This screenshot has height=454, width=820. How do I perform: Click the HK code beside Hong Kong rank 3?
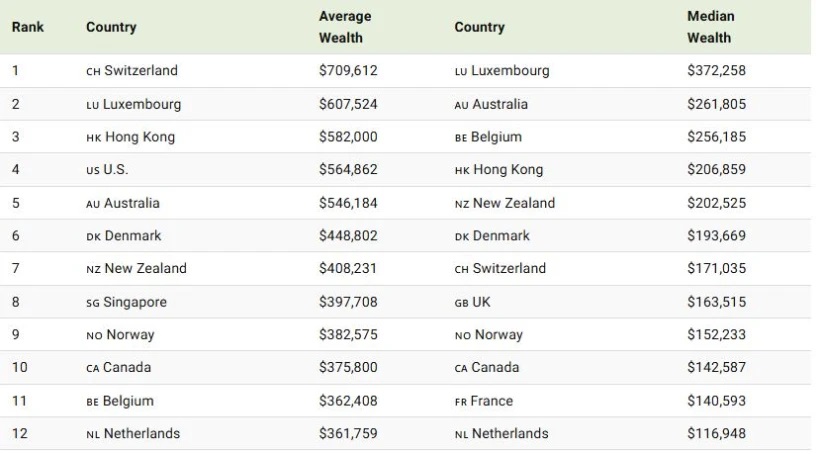(94, 138)
